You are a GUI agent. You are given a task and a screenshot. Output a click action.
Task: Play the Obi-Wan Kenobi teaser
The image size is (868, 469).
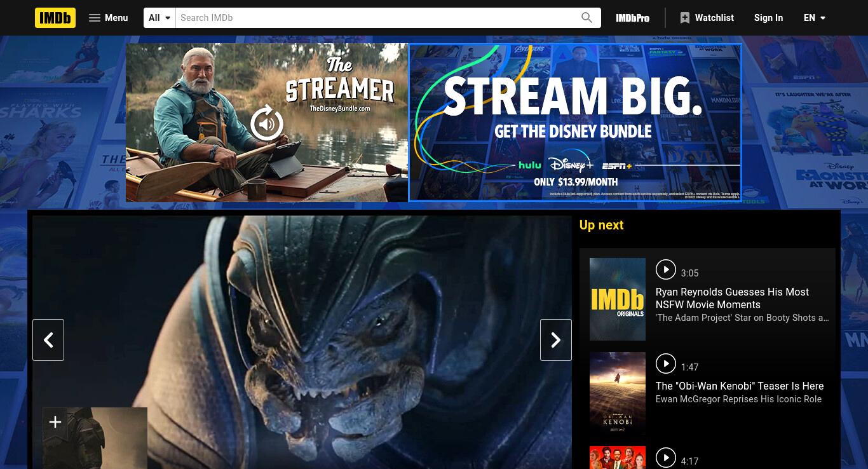click(x=665, y=364)
